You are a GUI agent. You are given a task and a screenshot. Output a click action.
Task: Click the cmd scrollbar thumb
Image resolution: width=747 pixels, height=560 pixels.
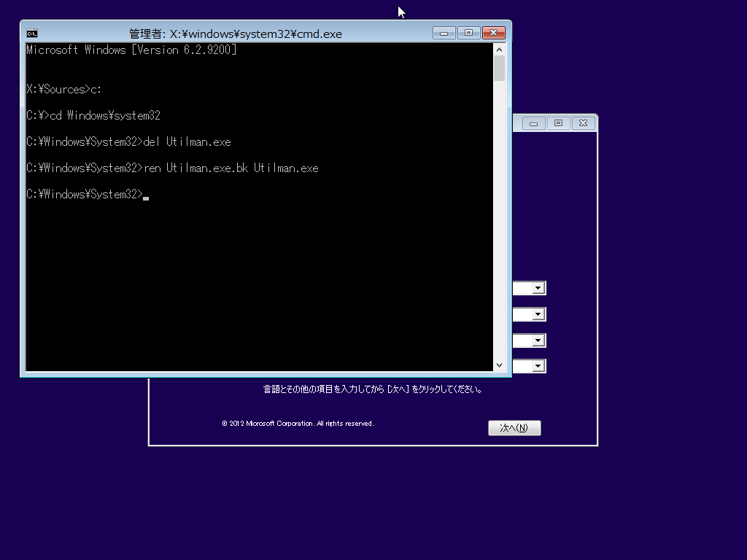pos(499,68)
